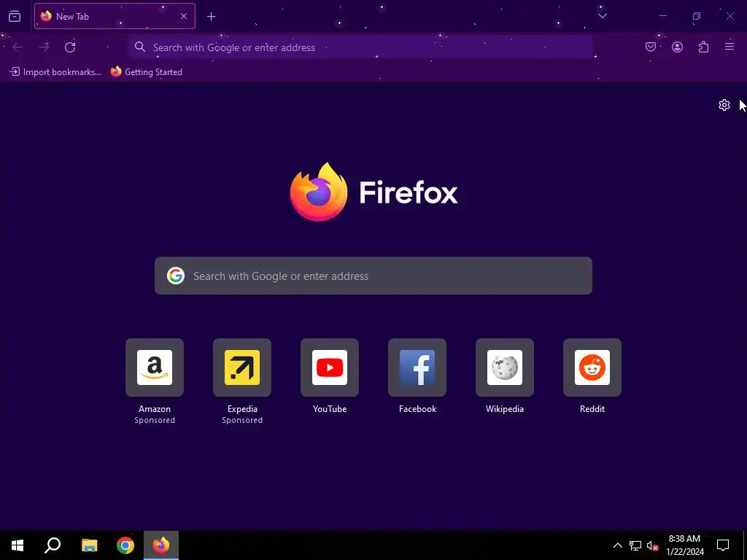This screenshot has height=560, width=747.
Task: Open the Firefox account icon
Action: 678,47
